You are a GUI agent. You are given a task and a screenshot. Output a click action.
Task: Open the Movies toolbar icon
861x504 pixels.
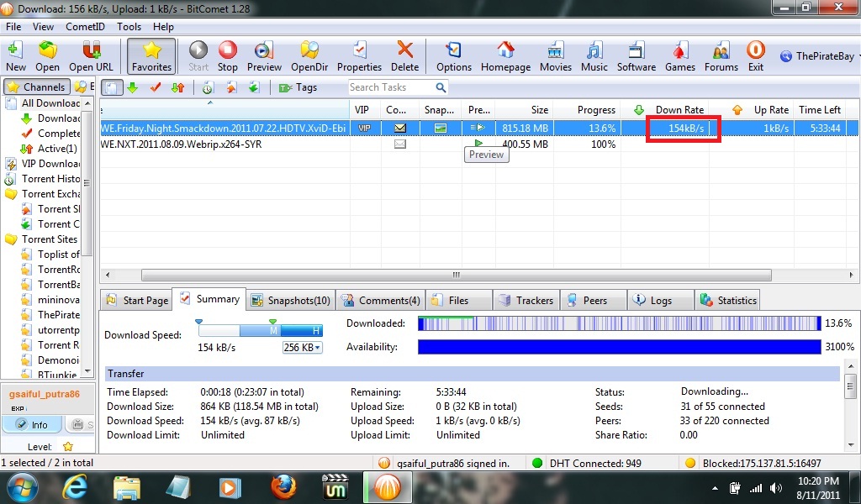coord(556,56)
